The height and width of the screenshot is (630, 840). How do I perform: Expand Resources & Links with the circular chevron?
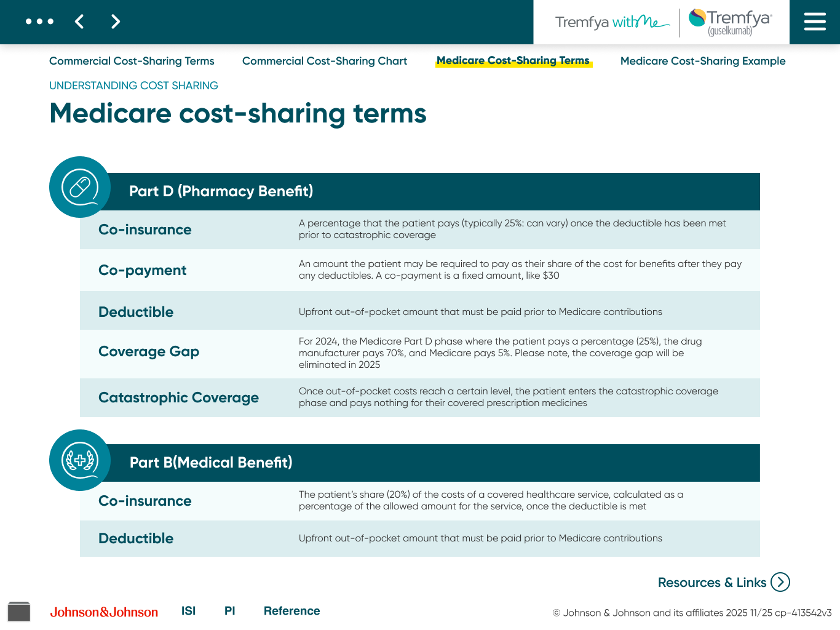coord(781,581)
